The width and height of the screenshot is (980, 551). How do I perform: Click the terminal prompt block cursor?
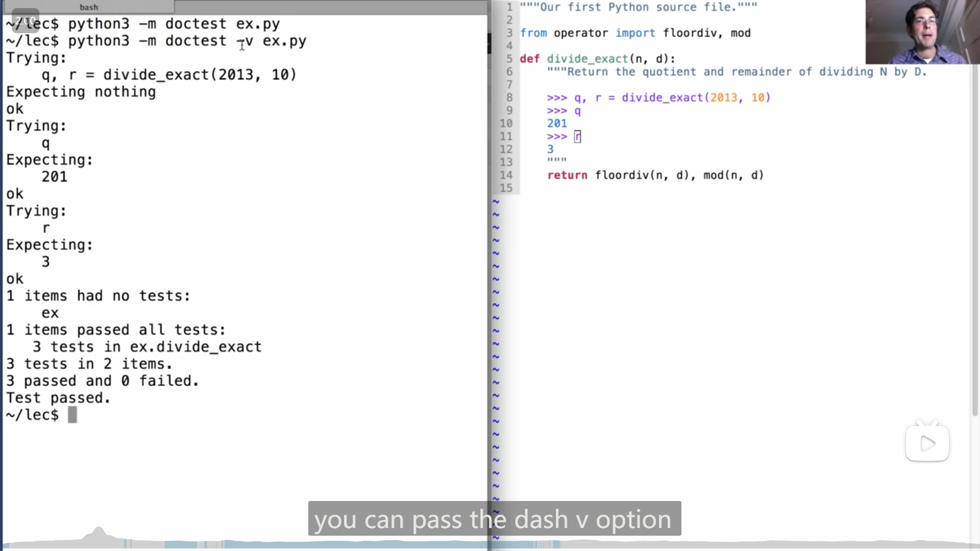pos(72,415)
